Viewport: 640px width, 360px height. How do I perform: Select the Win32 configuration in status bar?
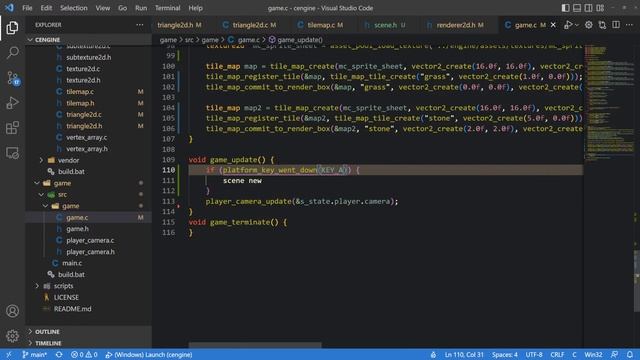tap(593, 355)
